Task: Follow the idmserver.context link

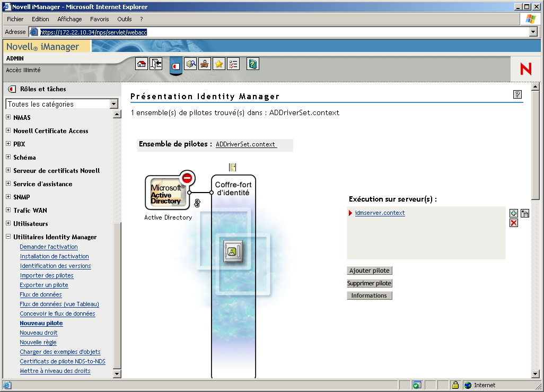Action: [x=380, y=213]
